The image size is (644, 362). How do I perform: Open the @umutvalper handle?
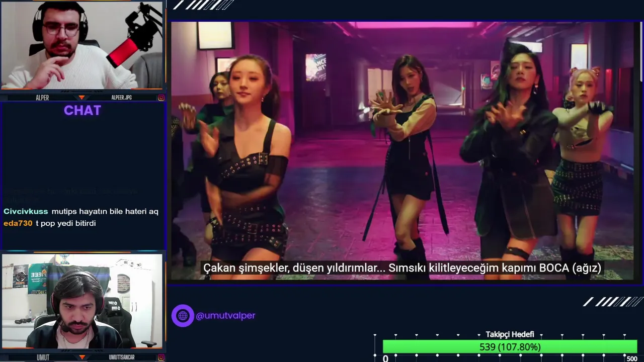225,316
